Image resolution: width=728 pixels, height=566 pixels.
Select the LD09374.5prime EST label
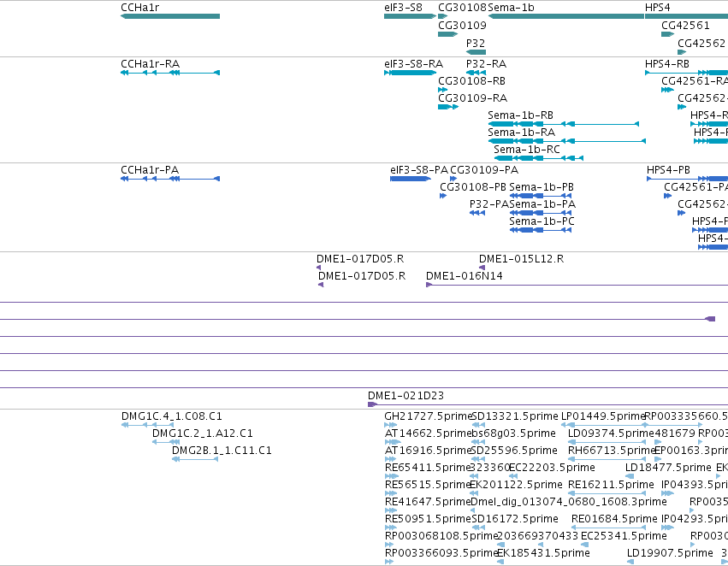coord(611,433)
